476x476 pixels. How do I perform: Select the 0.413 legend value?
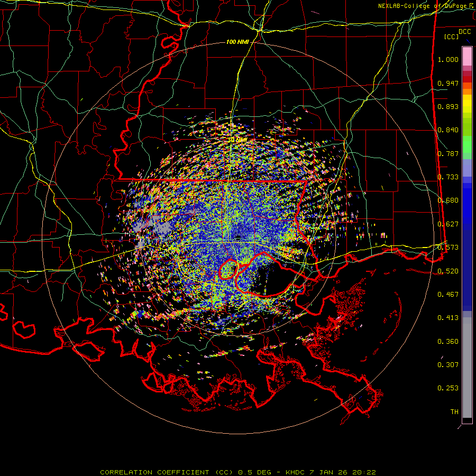[x=448, y=318]
